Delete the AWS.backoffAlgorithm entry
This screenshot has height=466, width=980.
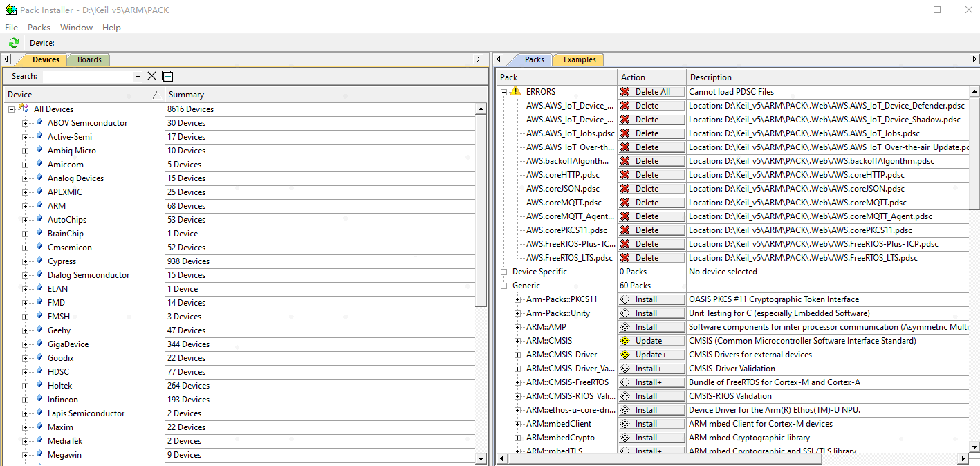651,161
